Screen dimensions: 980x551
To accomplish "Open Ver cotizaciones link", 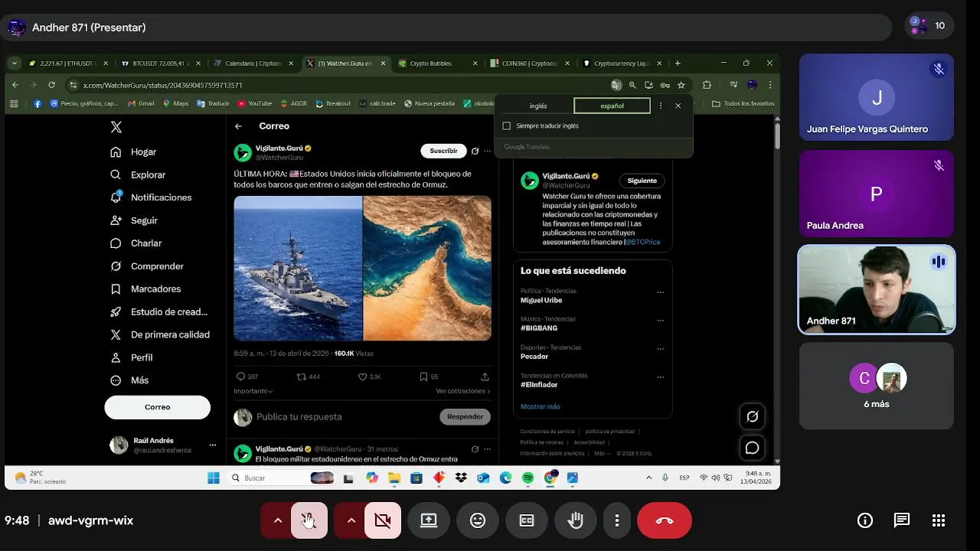I will click(463, 391).
